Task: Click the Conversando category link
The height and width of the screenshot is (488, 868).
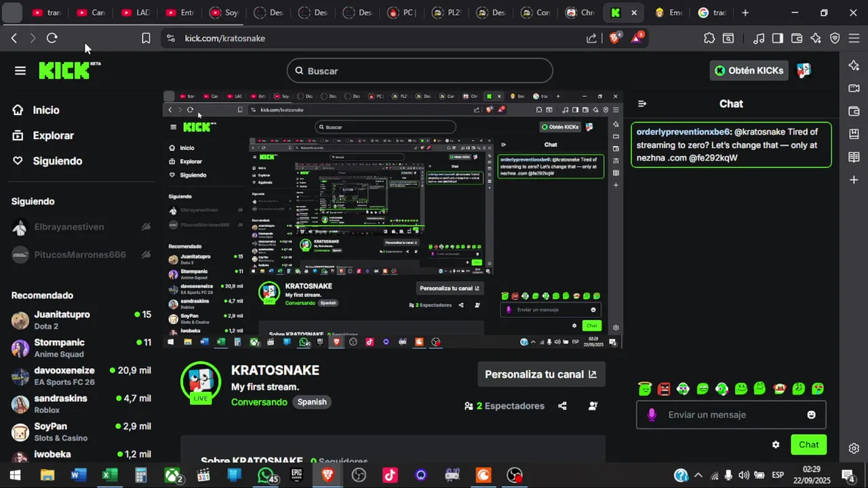Action: tap(259, 402)
